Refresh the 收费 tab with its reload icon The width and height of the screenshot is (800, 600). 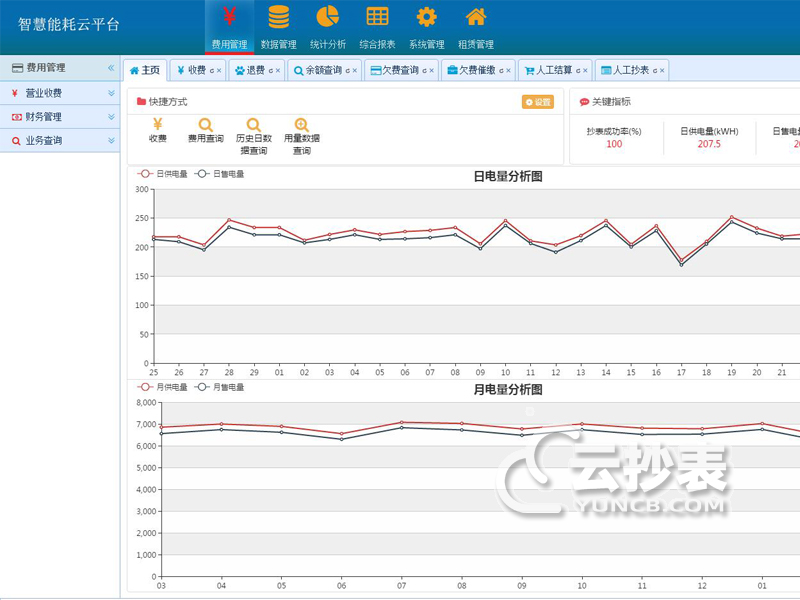[212, 69]
